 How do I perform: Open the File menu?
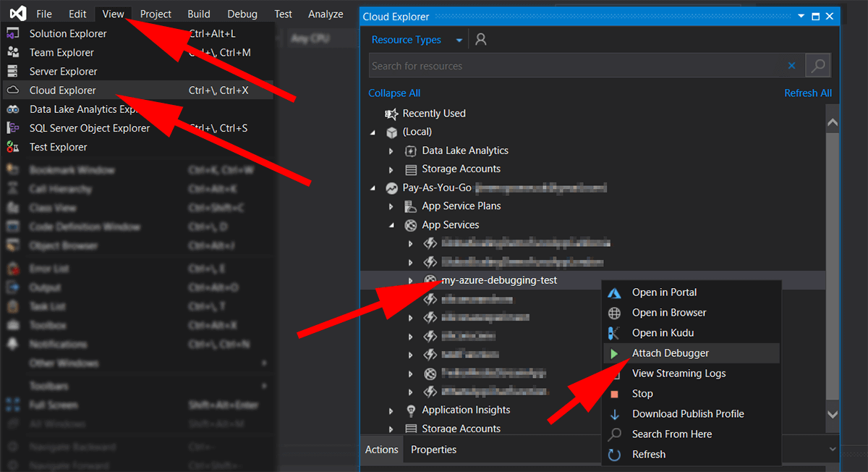click(x=44, y=14)
